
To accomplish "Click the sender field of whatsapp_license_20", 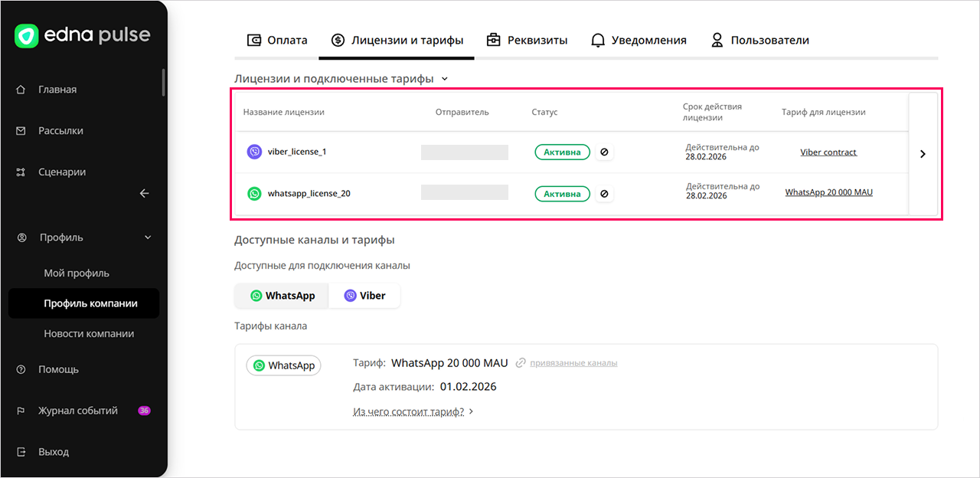I will 465,192.
